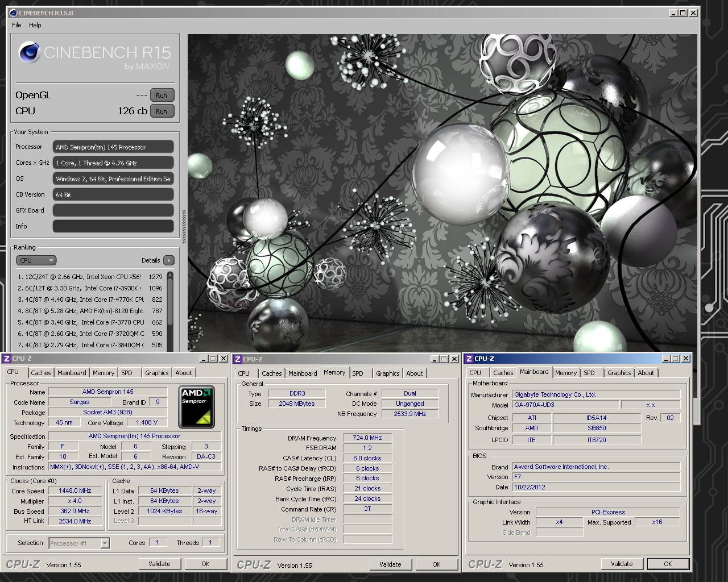The width and height of the screenshot is (728, 582).
Task: Open the Help menu in Cinebench
Action: [35, 25]
